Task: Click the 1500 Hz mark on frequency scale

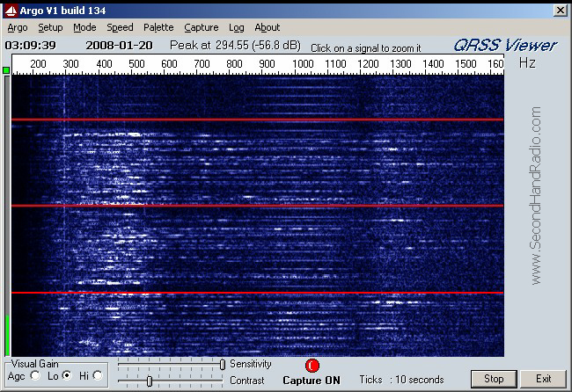Action: click(466, 64)
